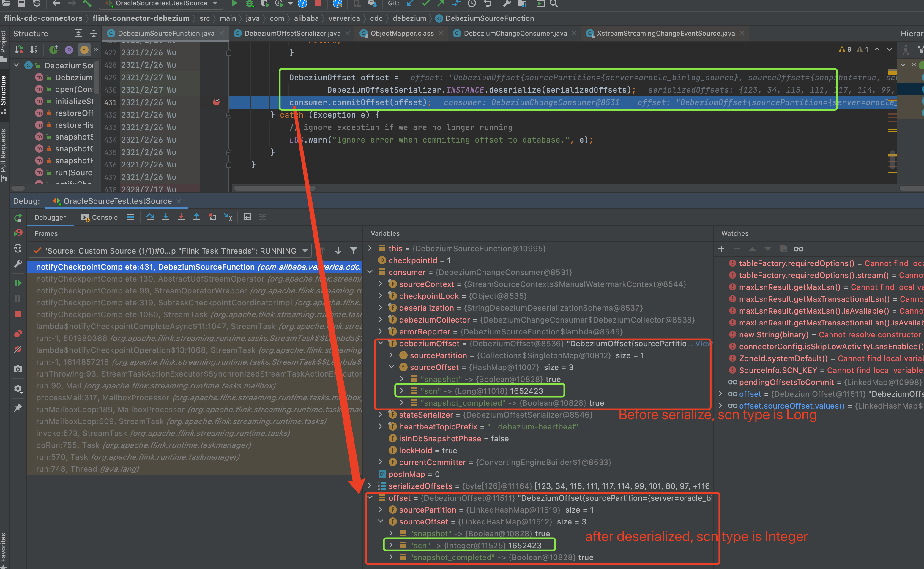Open the DebeziumOffsetSerializer.java editor tab

(x=292, y=34)
